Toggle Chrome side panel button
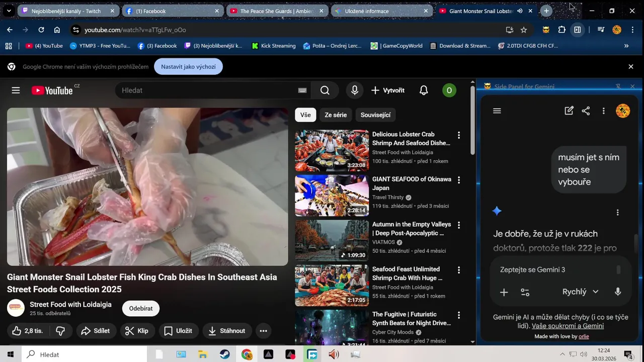Screen dimensions: 644x362 (x=578, y=30)
